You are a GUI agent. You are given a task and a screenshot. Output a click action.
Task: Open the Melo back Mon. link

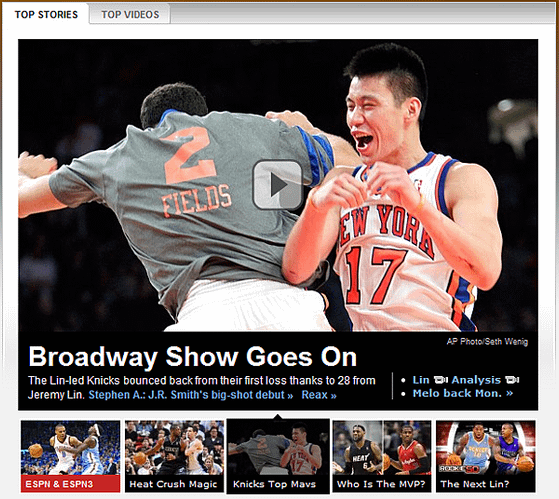(463, 393)
